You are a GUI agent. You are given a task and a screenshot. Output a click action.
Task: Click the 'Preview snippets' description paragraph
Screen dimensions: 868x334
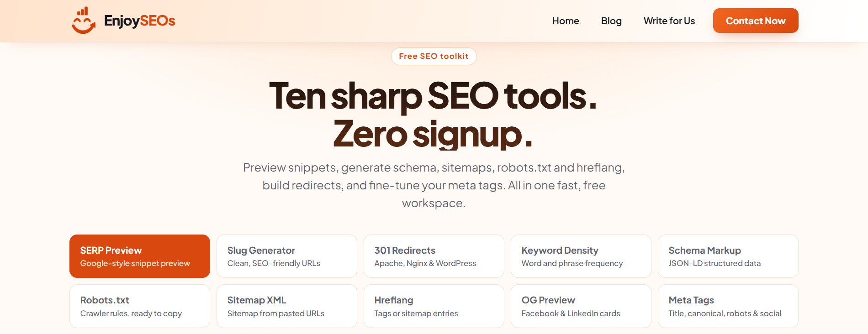[x=434, y=185]
